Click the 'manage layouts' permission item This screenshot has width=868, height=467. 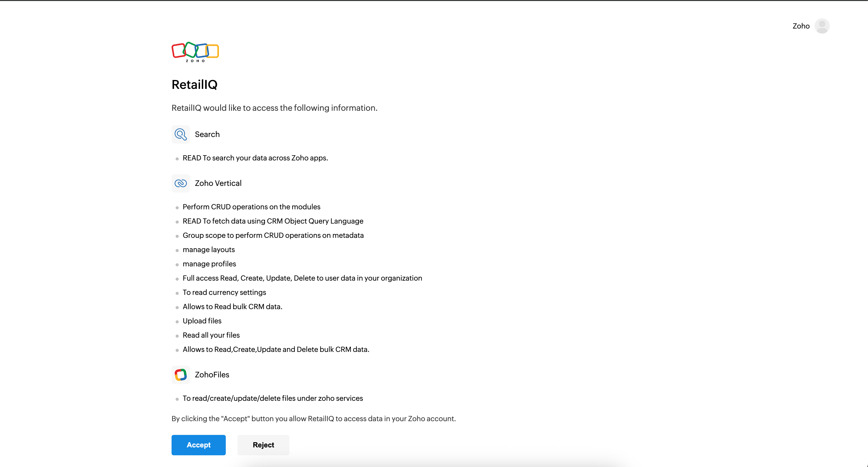pyautogui.click(x=208, y=250)
